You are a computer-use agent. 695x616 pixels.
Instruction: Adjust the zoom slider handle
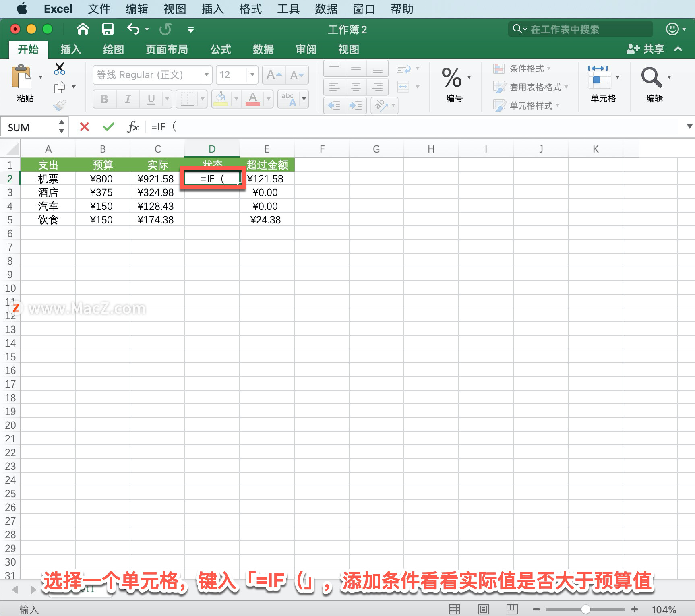coord(585,609)
